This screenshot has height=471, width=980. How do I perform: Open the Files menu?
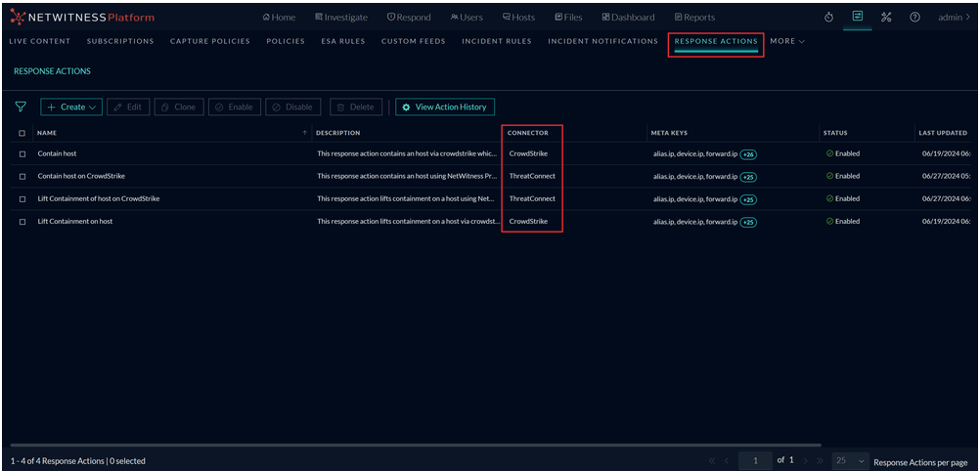pos(569,18)
